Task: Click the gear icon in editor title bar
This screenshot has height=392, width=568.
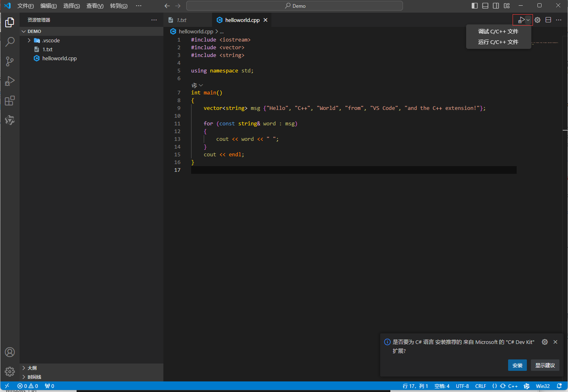Action: pyautogui.click(x=537, y=20)
